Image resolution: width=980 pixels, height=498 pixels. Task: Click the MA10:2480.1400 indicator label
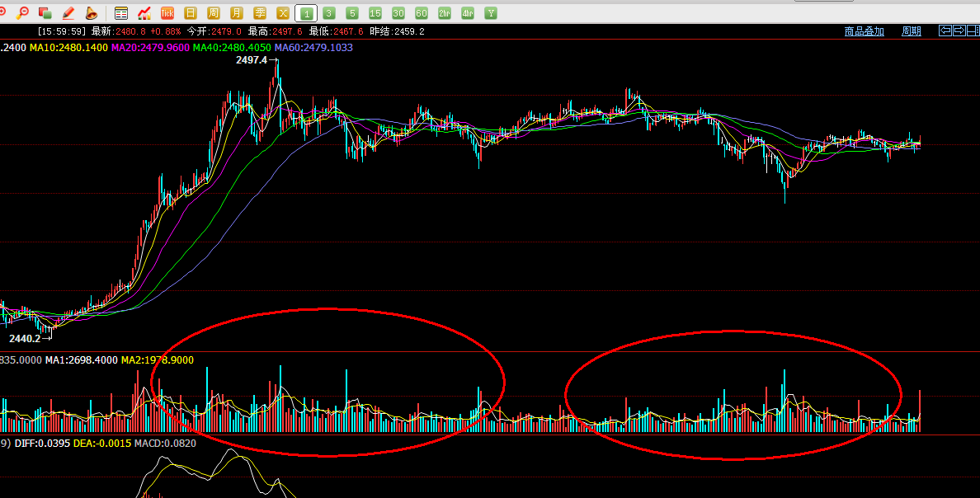pyautogui.click(x=68, y=48)
